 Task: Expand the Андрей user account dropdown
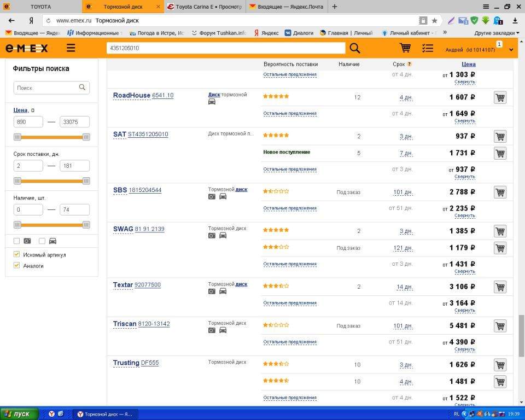point(511,50)
